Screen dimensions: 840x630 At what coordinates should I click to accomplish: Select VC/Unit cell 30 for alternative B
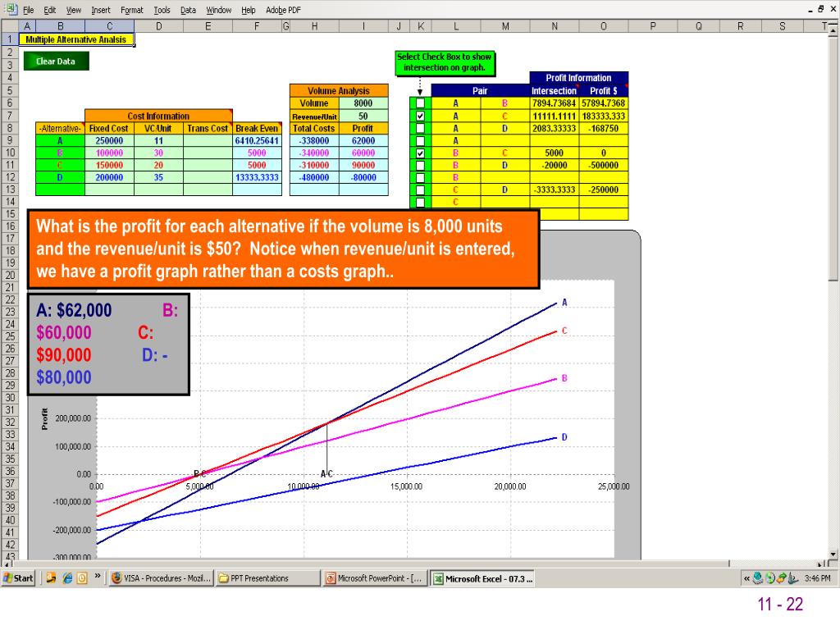158,153
